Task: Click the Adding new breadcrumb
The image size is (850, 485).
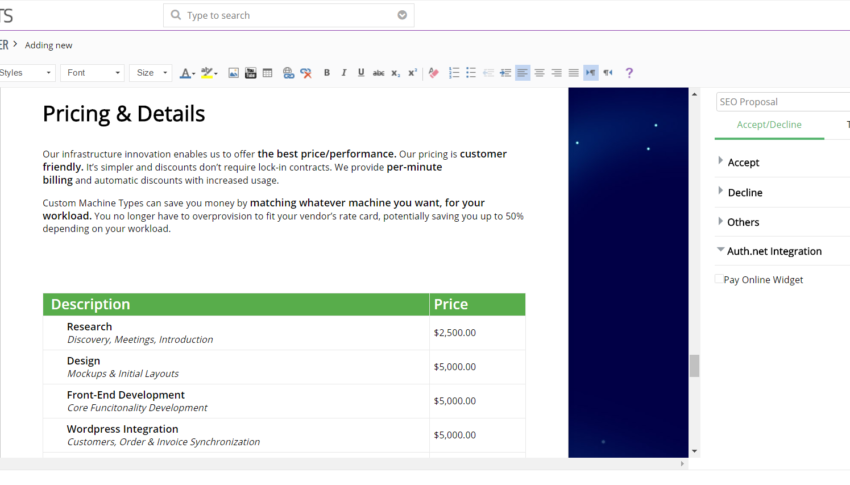Action: tap(49, 46)
